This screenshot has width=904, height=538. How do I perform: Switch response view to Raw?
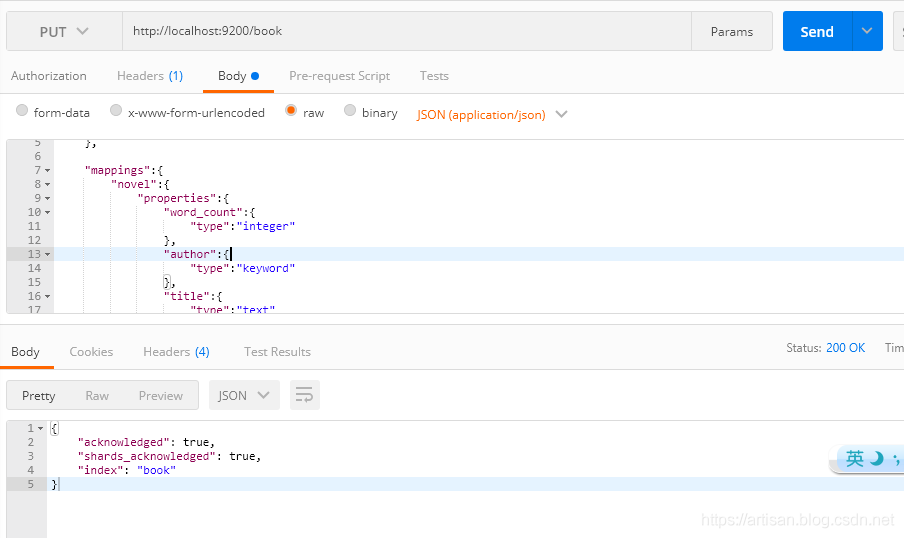click(x=97, y=395)
